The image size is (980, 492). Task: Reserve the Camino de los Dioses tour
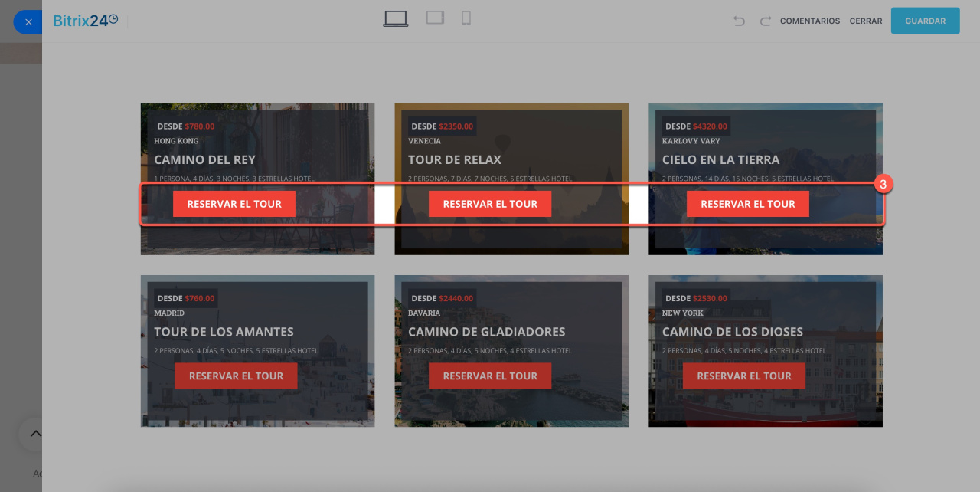[743, 376]
